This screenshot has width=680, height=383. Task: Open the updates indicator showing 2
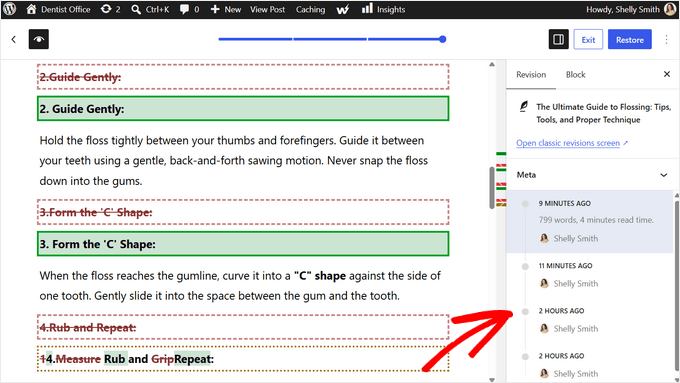click(110, 9)
